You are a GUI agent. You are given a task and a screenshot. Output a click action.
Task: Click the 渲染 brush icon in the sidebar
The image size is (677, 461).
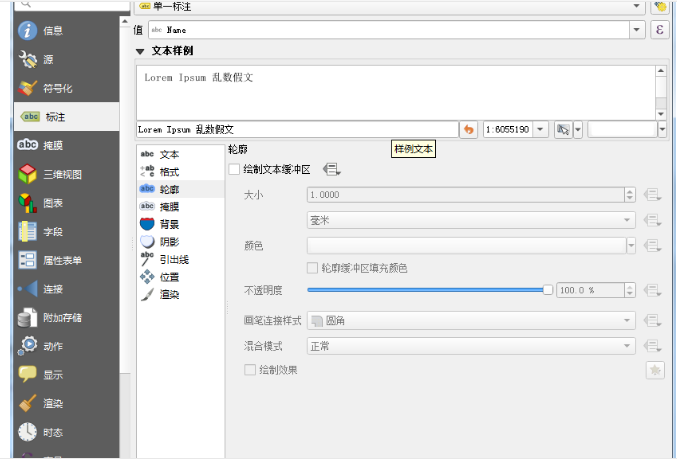tap(28, 403)
